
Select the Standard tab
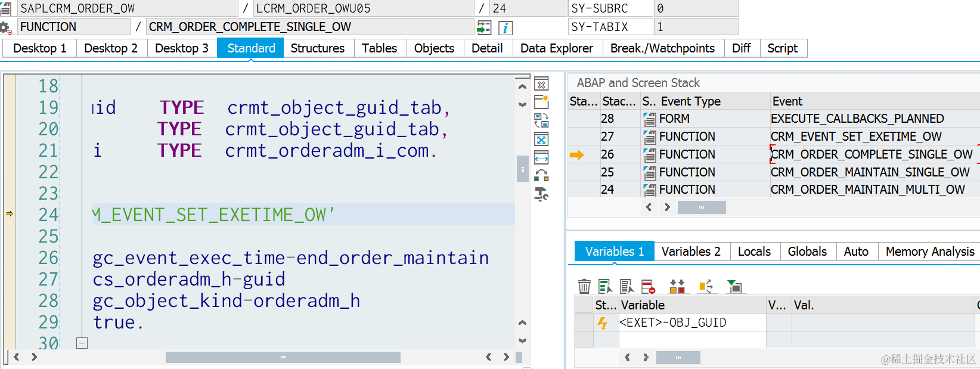click(x=251, y=48)
